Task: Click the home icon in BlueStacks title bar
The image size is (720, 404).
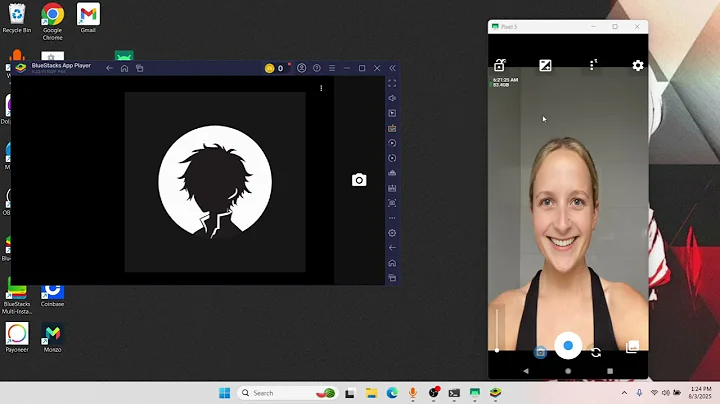Action: coord(124,68)
